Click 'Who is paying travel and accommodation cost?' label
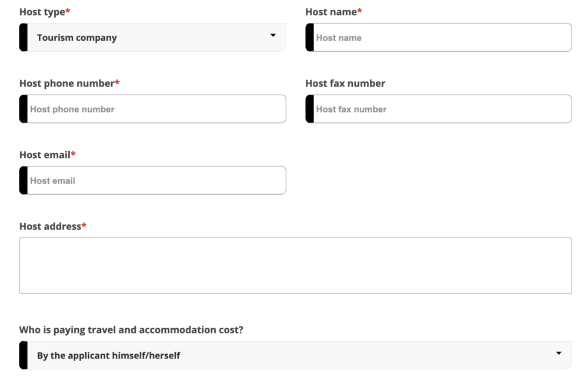The image size is (588, 383). click(x=131, y=330)
